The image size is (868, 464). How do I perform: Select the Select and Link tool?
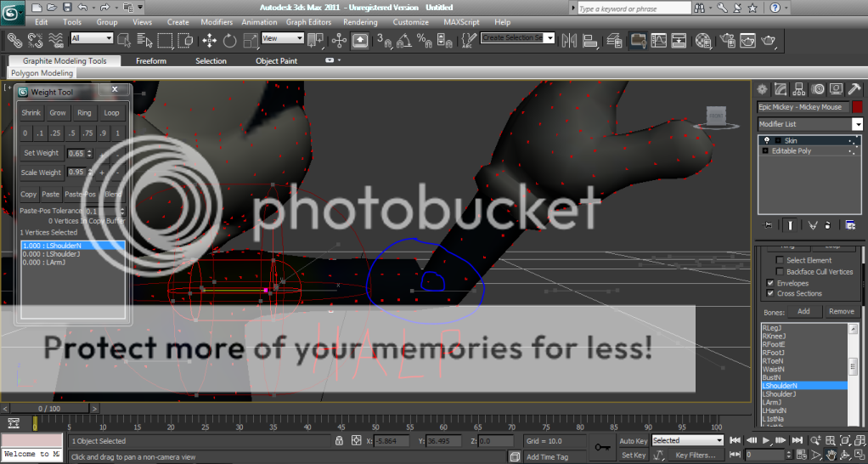point(14,41)
